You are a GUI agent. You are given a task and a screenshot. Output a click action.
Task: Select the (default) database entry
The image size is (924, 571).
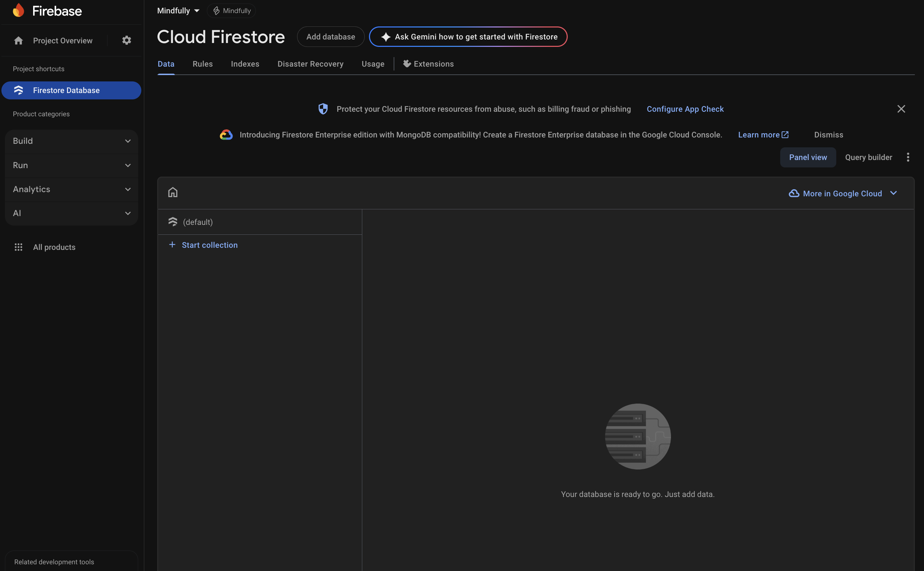pos(198,222)
